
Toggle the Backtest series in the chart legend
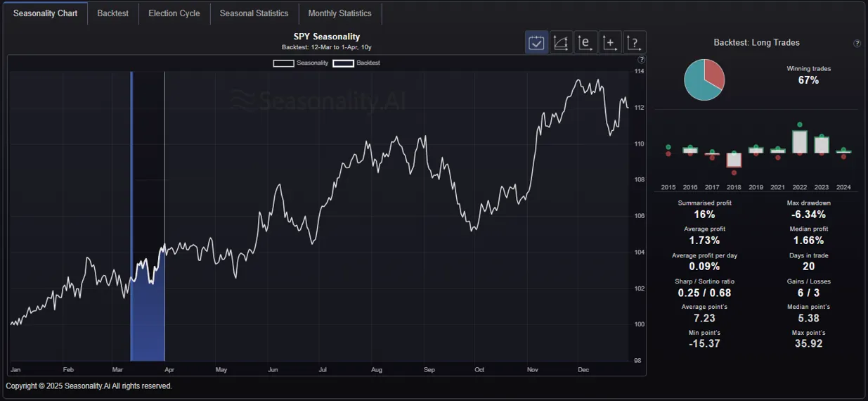coord(356,63)
